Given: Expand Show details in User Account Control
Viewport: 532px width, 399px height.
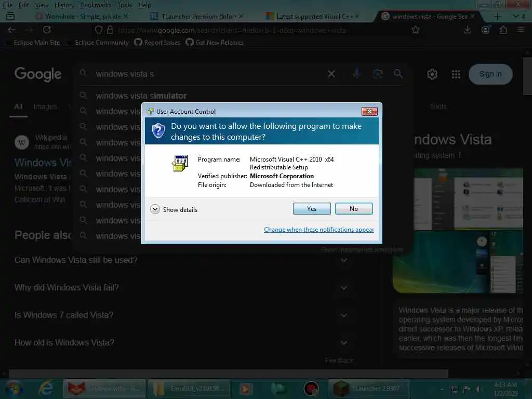Looking at the screenshot, I should 174,209.
